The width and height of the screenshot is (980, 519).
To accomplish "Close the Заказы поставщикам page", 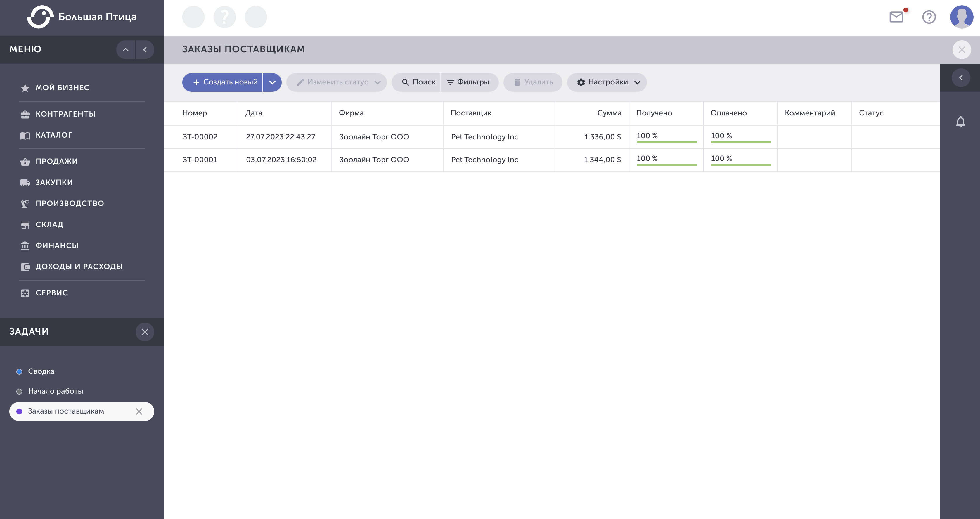I will pos(961,50).
